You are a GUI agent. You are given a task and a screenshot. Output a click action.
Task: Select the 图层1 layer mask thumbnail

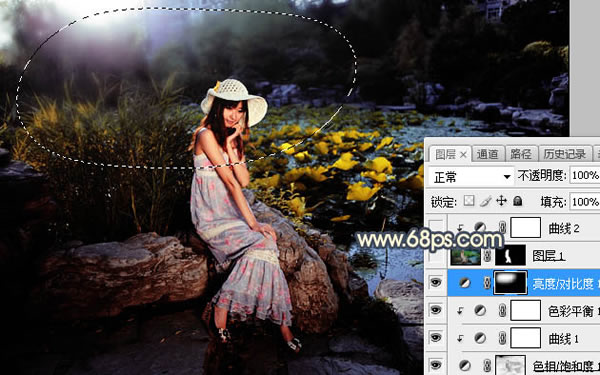[x=510, y=256]
